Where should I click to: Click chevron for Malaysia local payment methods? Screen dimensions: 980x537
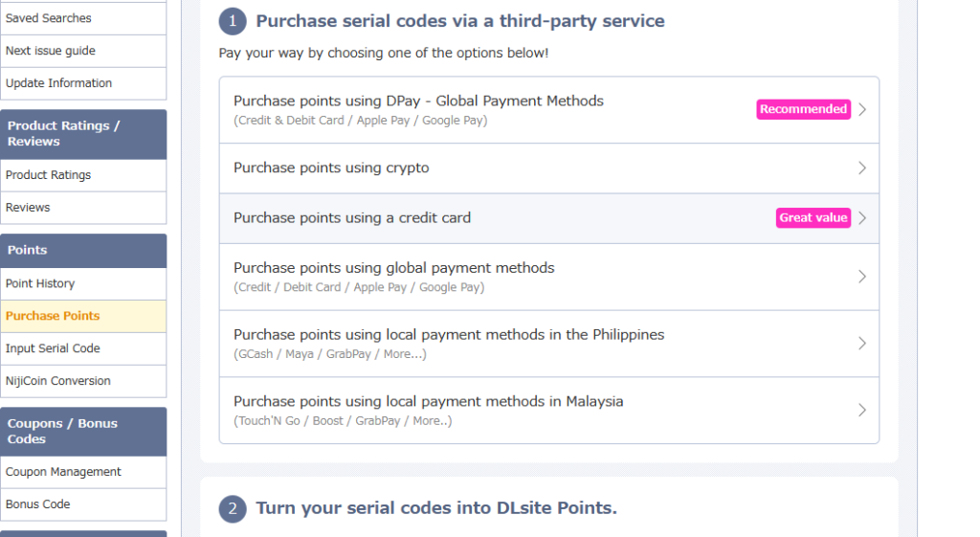862,411
